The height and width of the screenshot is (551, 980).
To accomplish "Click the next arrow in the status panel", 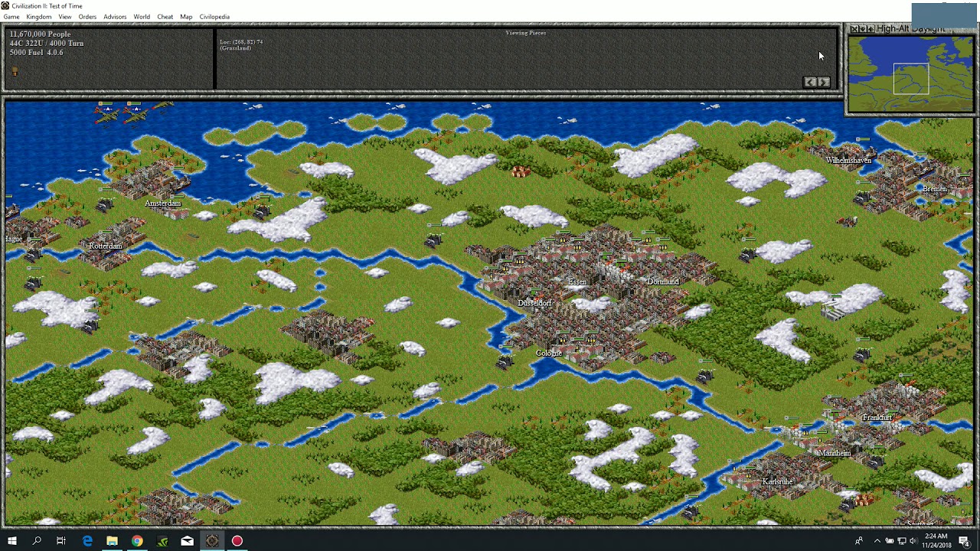I will point(823,82).
